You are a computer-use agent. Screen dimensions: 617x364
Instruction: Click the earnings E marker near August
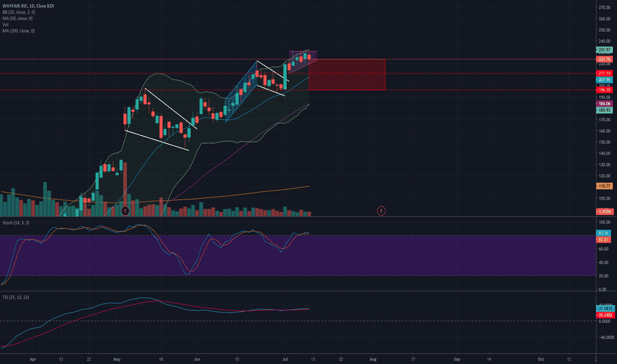381,211
